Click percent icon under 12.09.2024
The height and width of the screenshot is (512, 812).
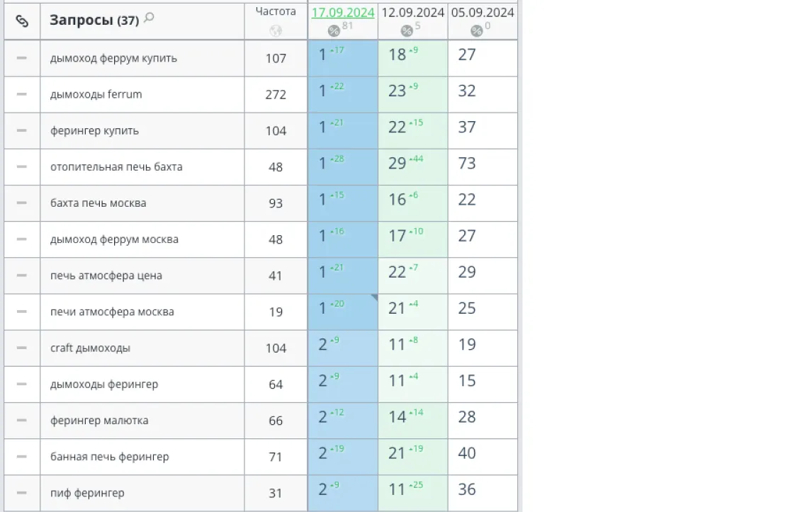click(407, 30)
